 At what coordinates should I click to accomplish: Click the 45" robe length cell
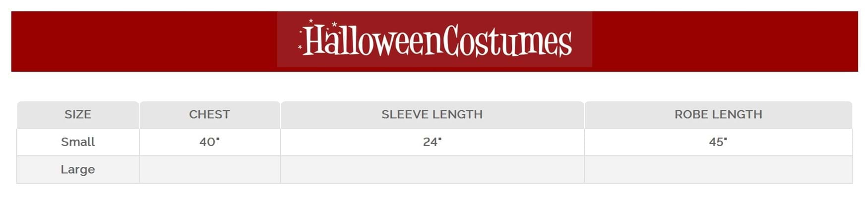pyautogui.click(x=718, y=142)
